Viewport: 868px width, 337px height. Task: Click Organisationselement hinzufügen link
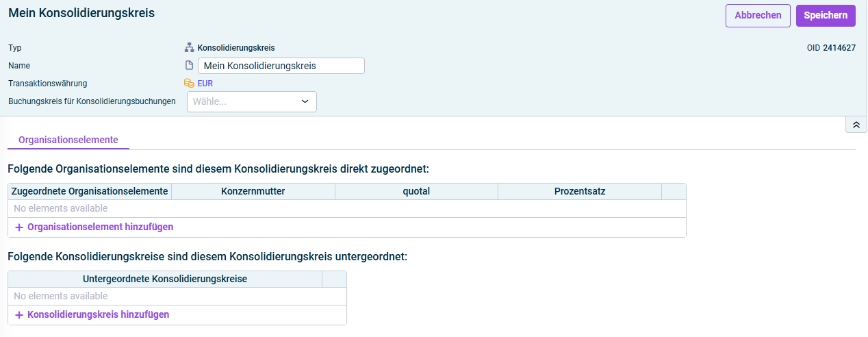pyautogui.click(x=101, y=227)
